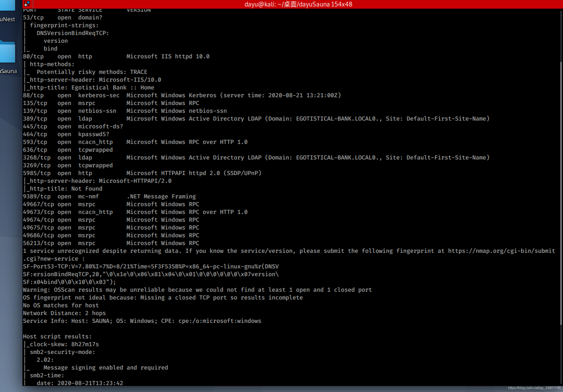Select the desktop folder labeled uNest
This screenshot has height=392, width=563.
(7, 5)
